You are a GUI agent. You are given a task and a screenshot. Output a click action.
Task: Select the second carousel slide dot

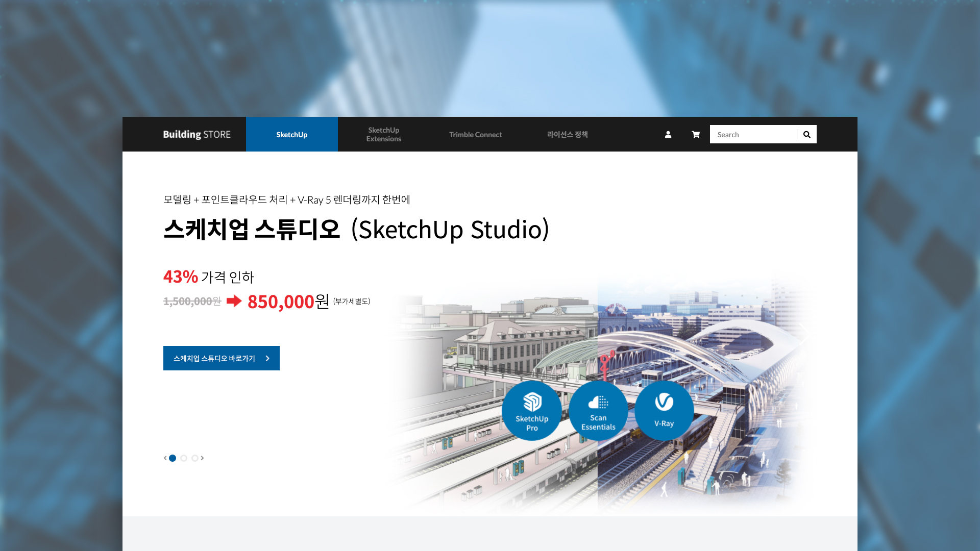point(184,458)
